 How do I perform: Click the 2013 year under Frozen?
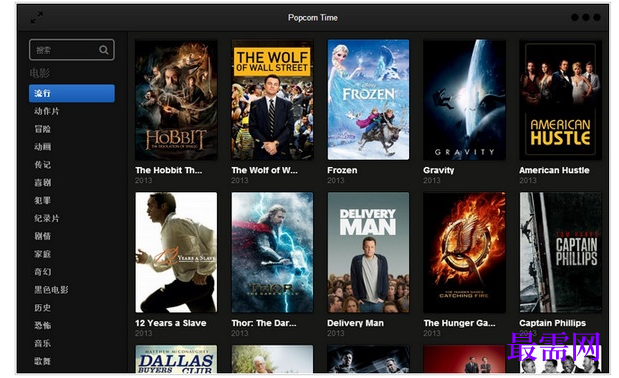click(x=336, y=180)
